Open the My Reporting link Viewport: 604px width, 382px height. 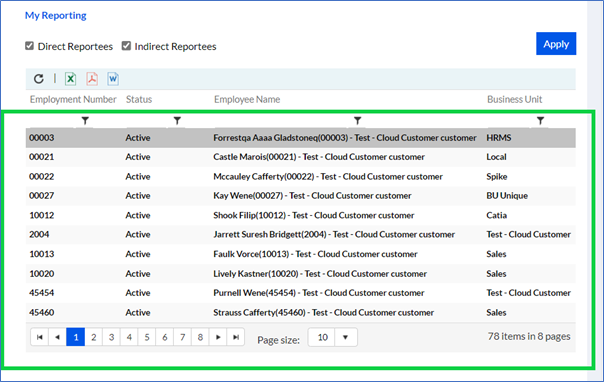pyautogui.click(x=56, y=15)
